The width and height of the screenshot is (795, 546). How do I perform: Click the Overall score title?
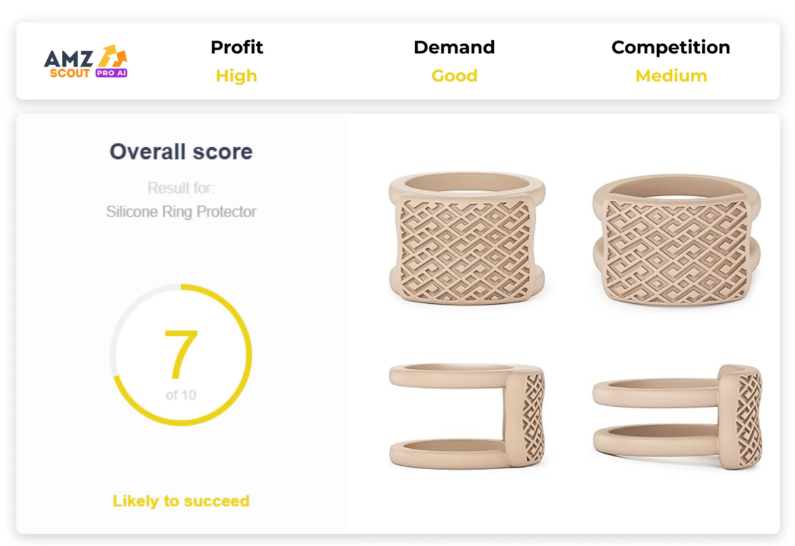pyautogui.click(x=181, y=152)
